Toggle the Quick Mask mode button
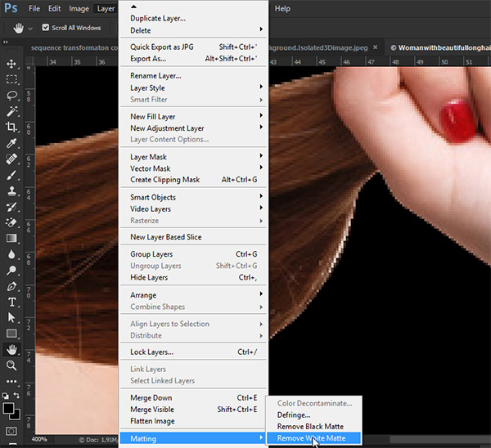The height and width of the screenshot is (448, 491). (11, 430)
